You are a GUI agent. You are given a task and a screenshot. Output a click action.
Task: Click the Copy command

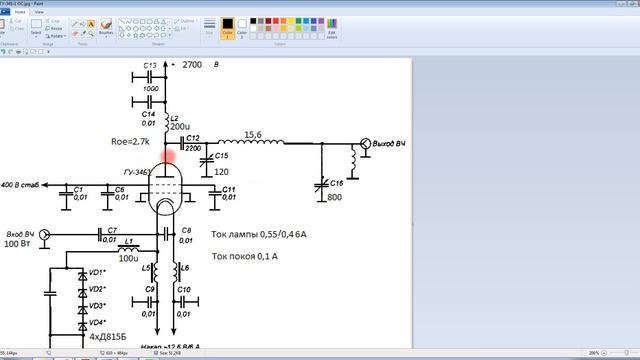click(16, 29)
